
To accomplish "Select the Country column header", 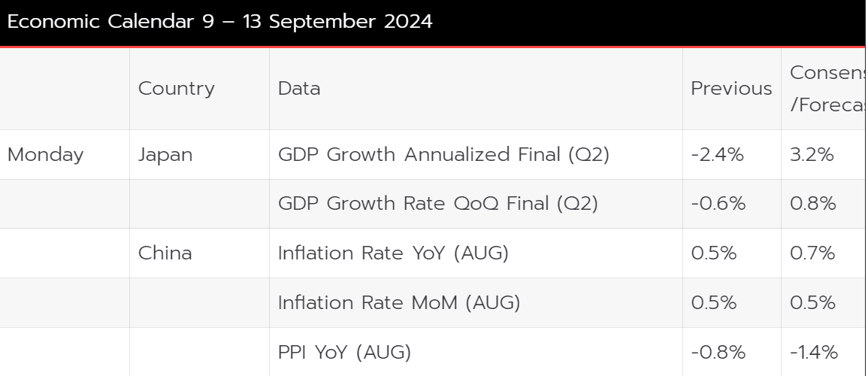I will click(177, 89).
